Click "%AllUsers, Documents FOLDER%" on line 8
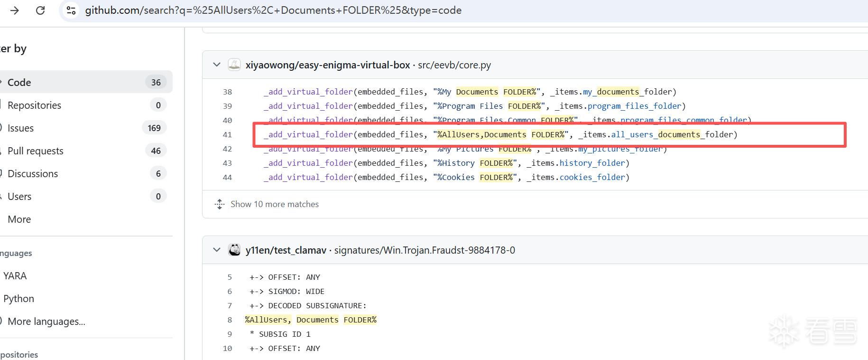The width and height of the screenshot is (868, 360). point(311,320)
